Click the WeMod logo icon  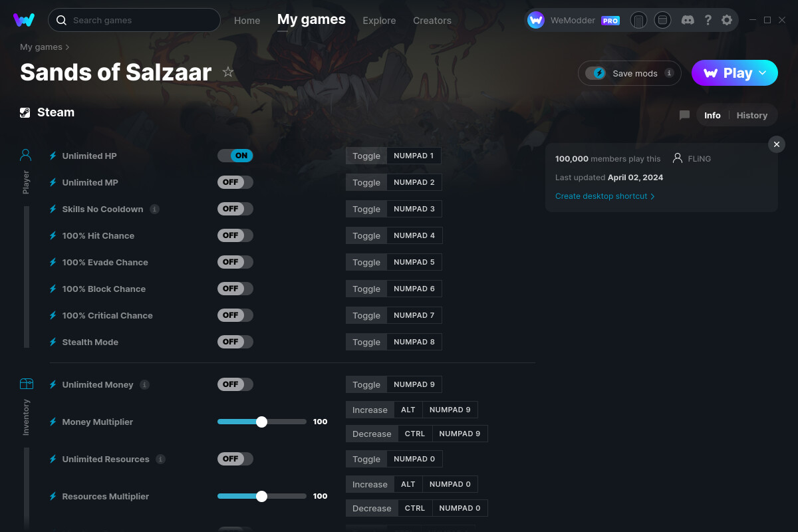pos(24,20)
